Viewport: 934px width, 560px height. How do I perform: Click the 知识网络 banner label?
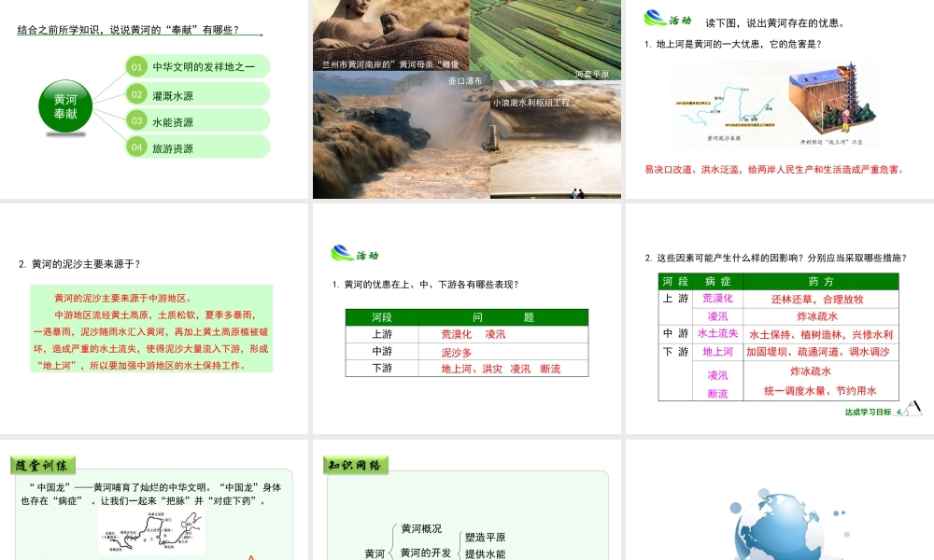point(356,466)
